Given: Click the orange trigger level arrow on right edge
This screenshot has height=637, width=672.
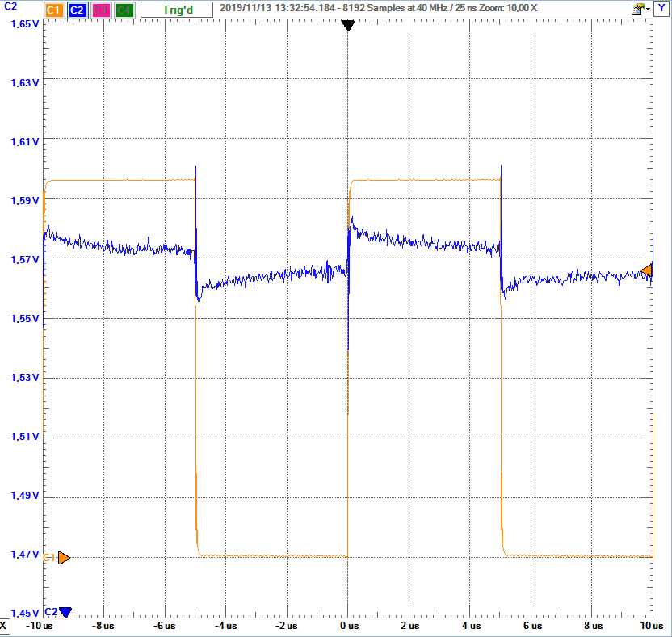Looking at the screenshot, I should coord(646,270).
